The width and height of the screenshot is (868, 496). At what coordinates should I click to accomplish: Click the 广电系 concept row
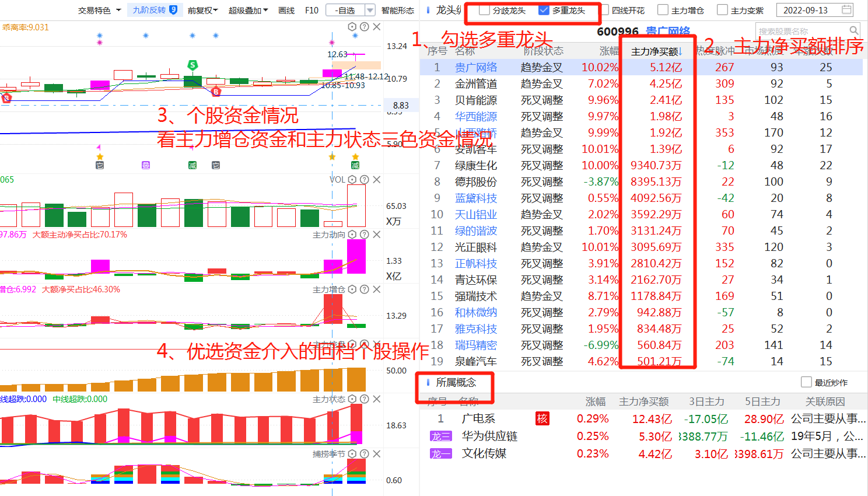coord(643,418)
